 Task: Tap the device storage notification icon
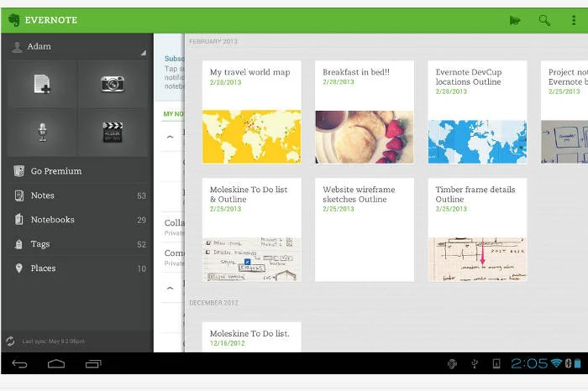(x=496, y=363)
